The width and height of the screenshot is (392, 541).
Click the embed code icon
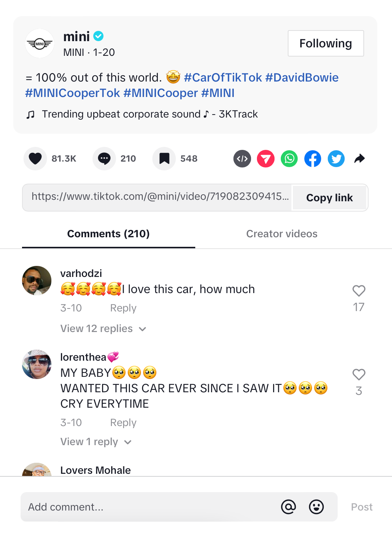coord(242,159)
